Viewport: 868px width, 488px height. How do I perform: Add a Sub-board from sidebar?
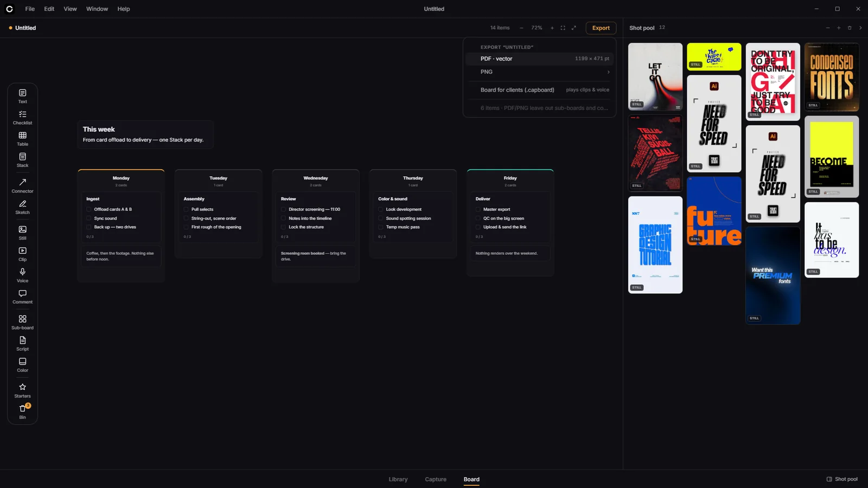click(x=22, y=323)
